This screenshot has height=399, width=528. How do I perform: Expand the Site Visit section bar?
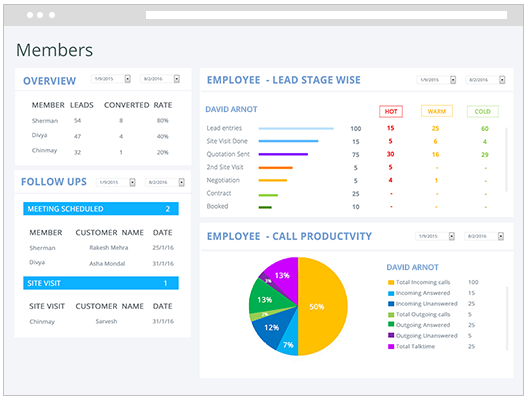[x=101, y=283]
